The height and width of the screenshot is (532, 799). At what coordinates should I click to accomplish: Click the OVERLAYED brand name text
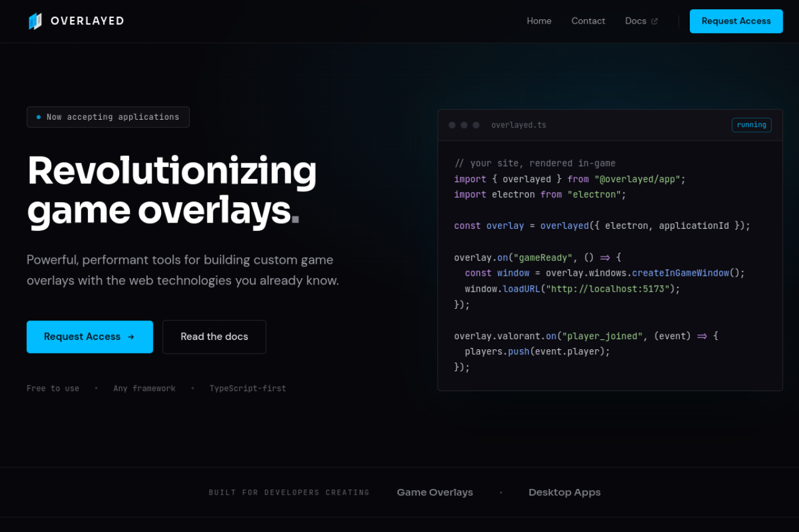tap(87, 21)
